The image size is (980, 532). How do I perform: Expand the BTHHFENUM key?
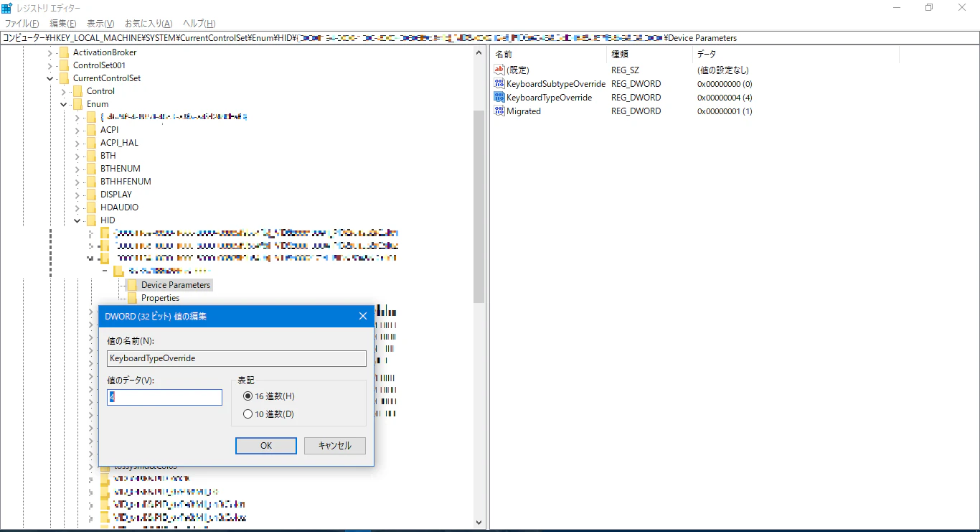click(77, 182)
